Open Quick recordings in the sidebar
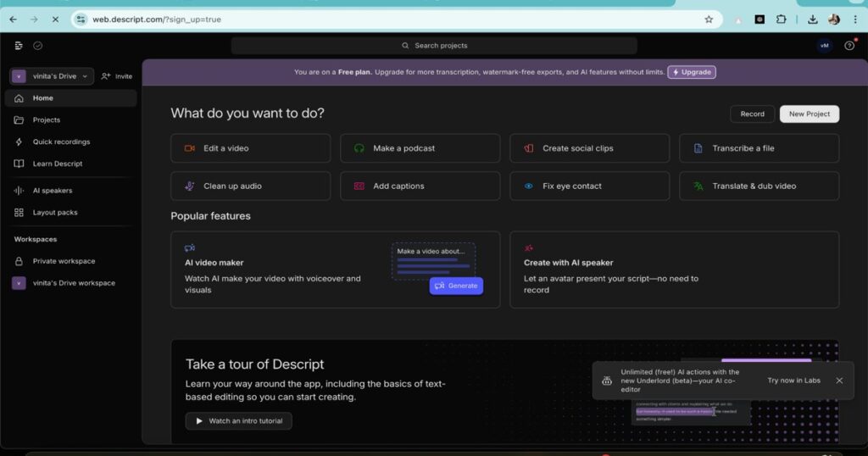This screenshot has height=456, width=868. click(70, 142)
